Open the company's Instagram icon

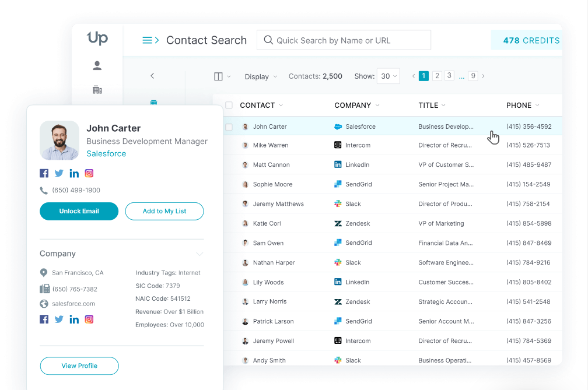(89, 319)
